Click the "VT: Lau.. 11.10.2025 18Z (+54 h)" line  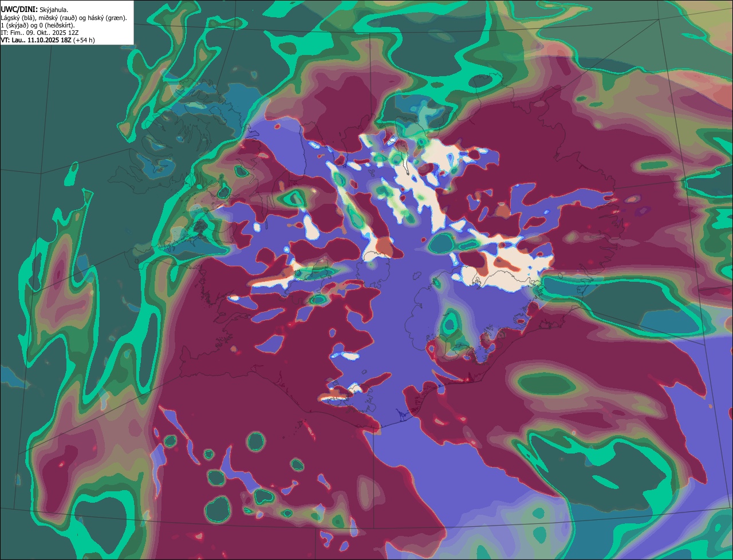tap(48, 40)
